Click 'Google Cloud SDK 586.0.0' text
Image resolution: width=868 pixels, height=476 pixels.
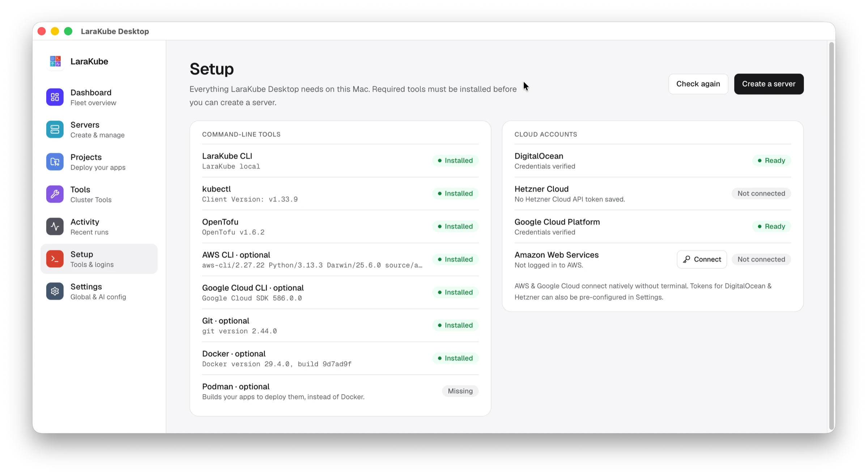tap(252, 298)
